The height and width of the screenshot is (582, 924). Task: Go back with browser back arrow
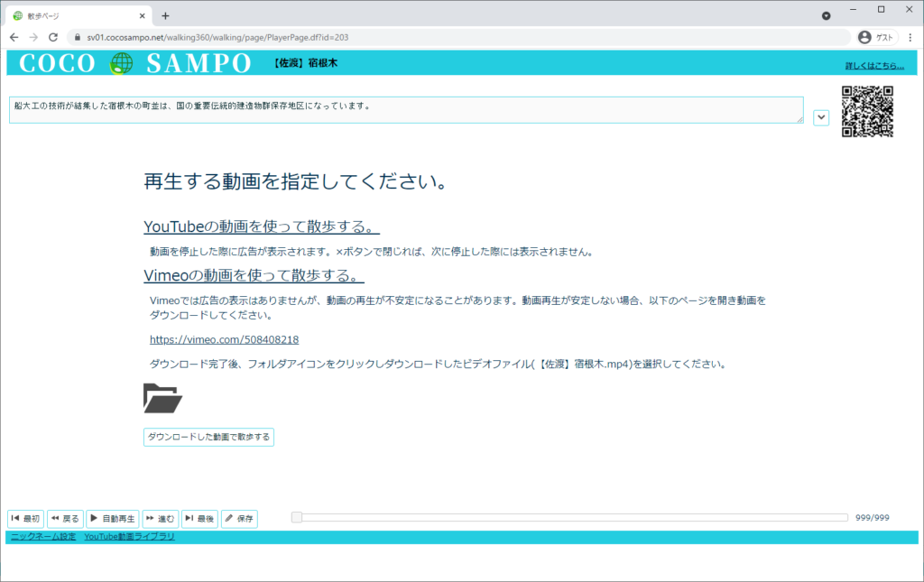coord(14,37)
